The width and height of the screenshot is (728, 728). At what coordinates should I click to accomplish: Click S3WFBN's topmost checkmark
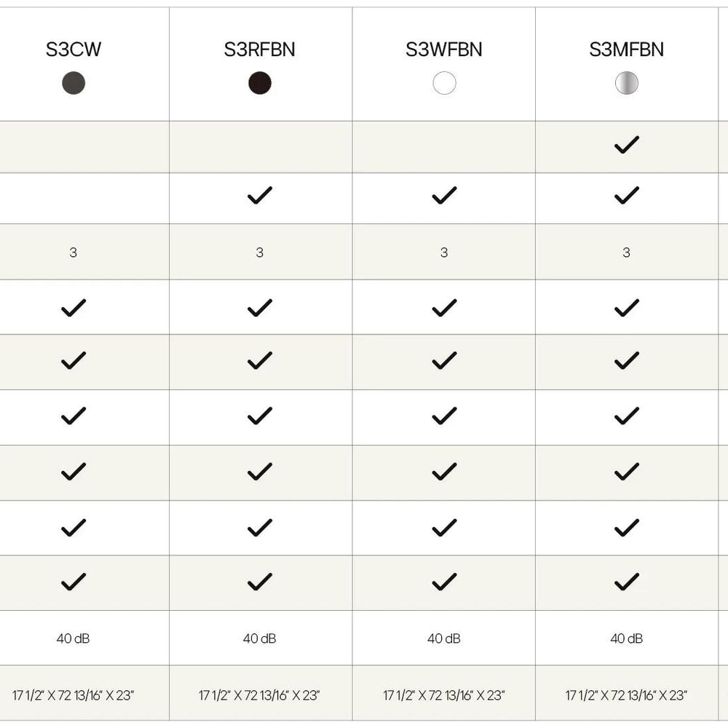[x=444, y=196]
